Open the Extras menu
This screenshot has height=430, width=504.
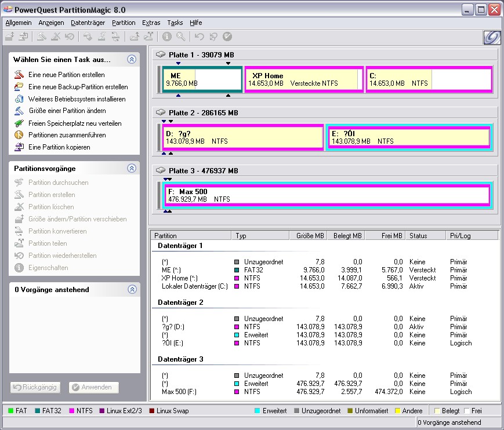[151, 23]
